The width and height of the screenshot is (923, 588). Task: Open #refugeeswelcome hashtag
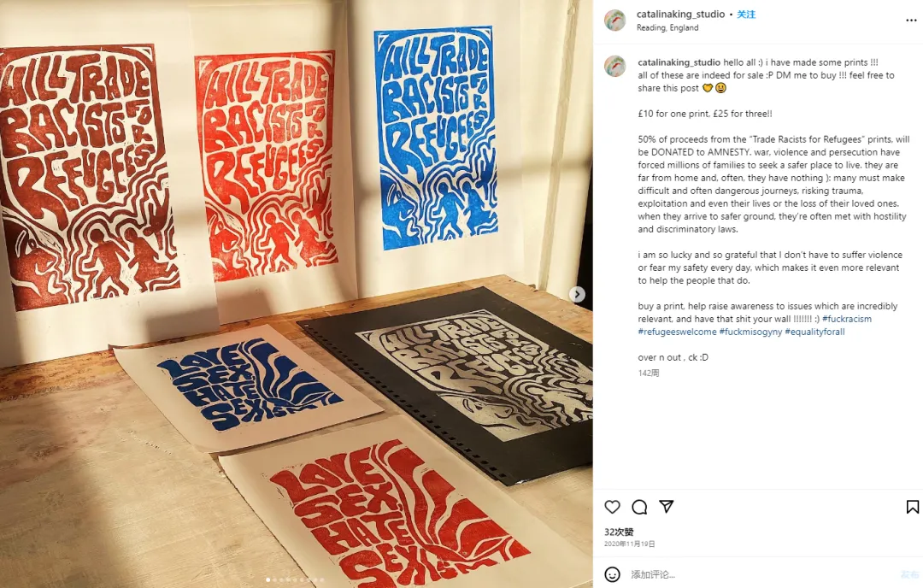point(677,332)
